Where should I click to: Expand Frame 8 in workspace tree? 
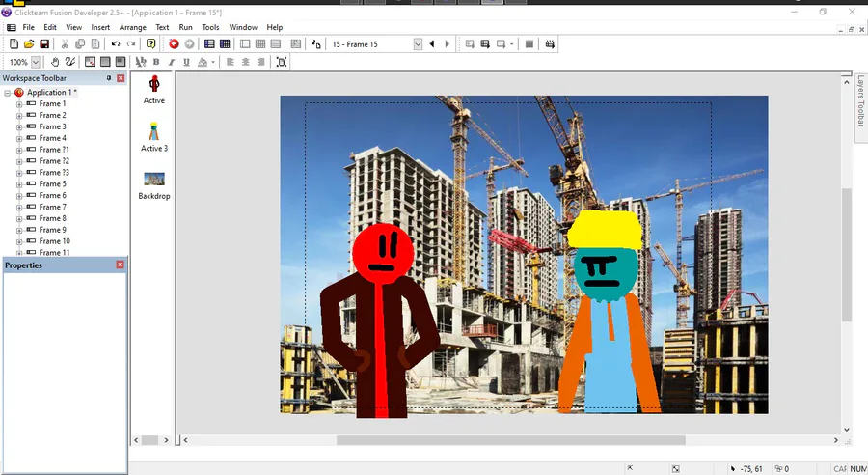tap(19, 219)
